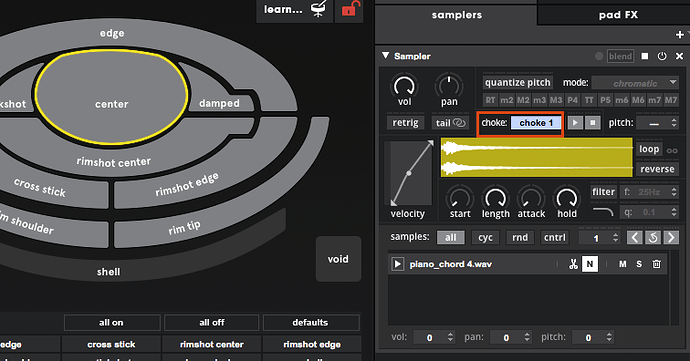This screenshot has height=361, width=690.
Task: Open the choke 1 dropdown
Action: [536, 123]
